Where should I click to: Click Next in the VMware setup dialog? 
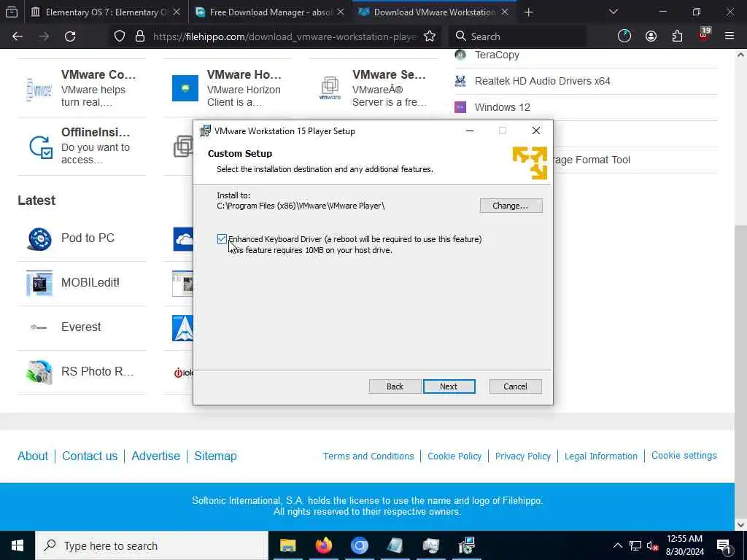point(449,386)
